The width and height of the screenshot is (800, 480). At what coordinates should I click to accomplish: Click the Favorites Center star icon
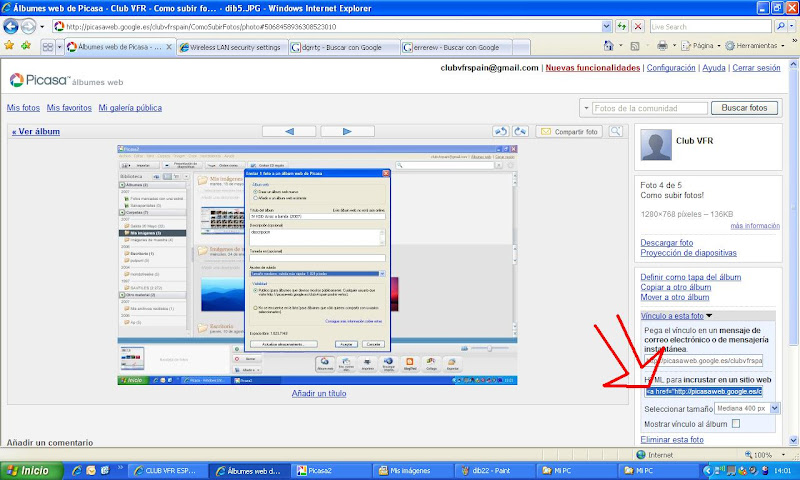[9, 46]
